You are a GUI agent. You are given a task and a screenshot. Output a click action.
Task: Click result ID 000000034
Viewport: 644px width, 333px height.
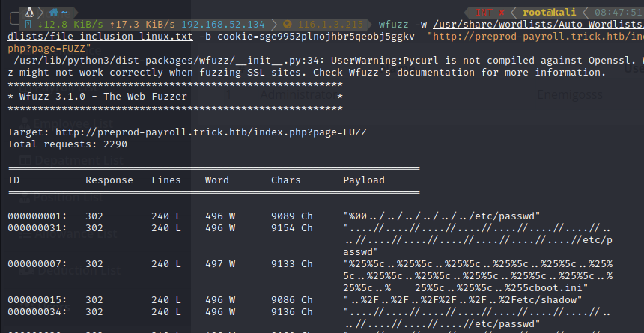coord(37,312)
